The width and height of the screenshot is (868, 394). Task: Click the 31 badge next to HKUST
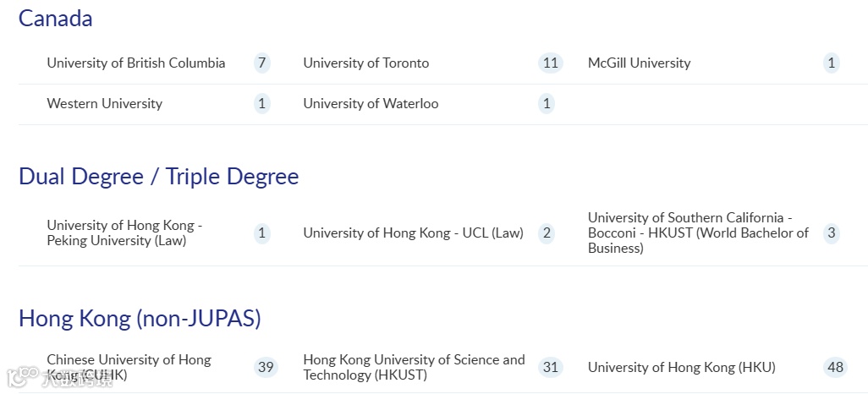coord(551,367)
